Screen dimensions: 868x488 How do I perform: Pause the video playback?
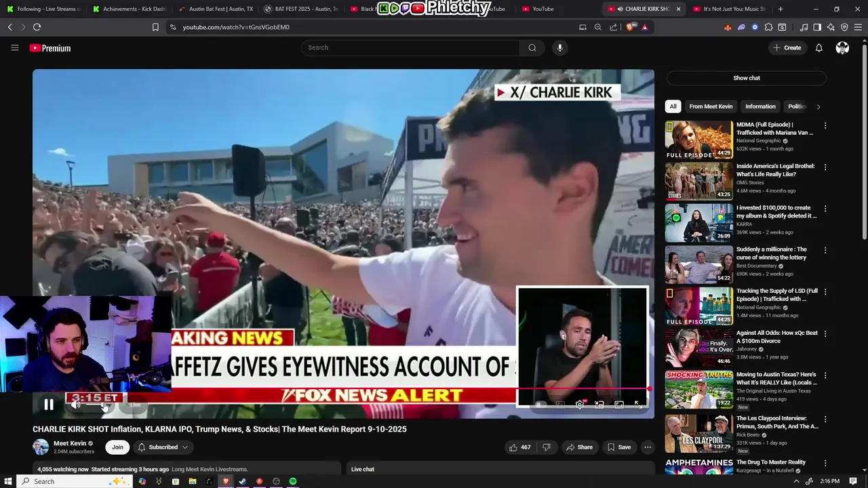(49, 405)
